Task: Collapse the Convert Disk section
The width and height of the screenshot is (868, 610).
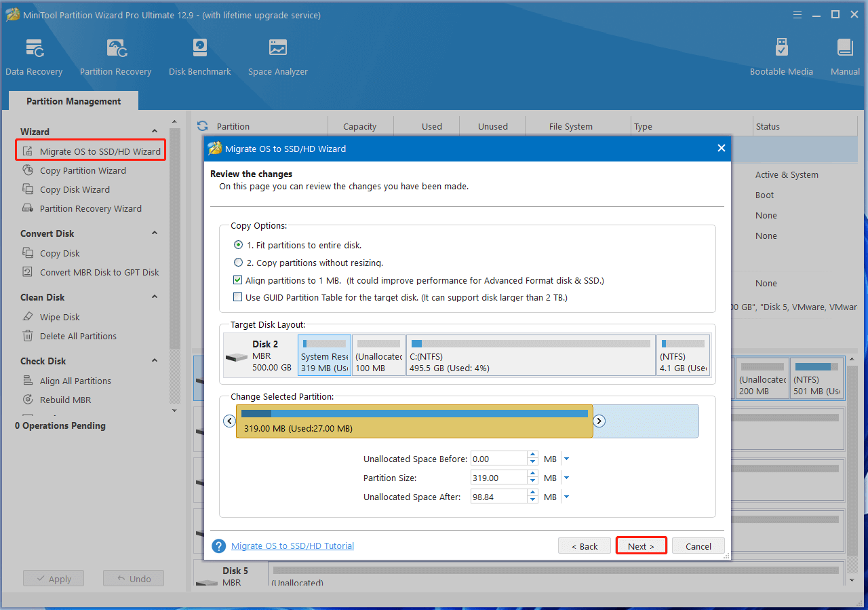Action: 155,233
